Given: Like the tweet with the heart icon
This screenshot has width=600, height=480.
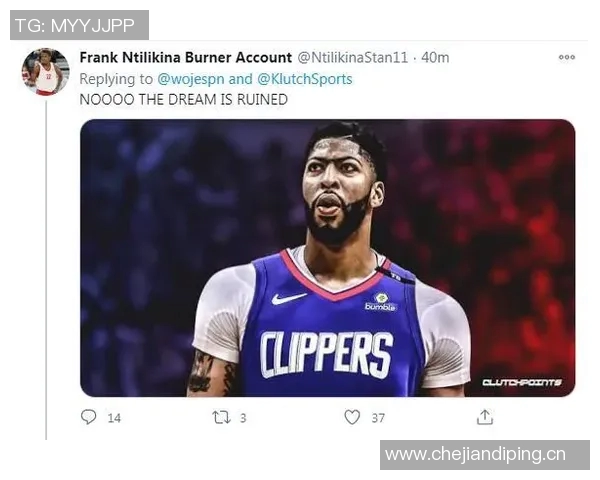Looking at the screenshot, I should tap(352, 417).
